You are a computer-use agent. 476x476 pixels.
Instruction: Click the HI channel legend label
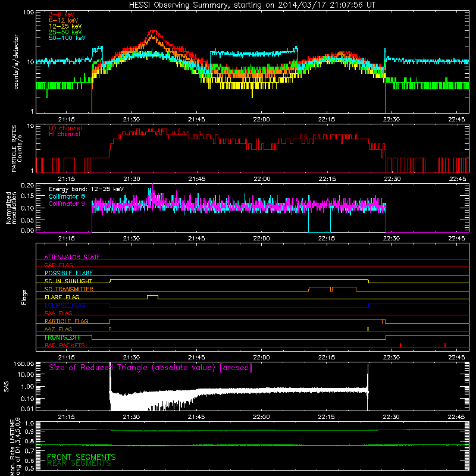click(x=64, y=134)
